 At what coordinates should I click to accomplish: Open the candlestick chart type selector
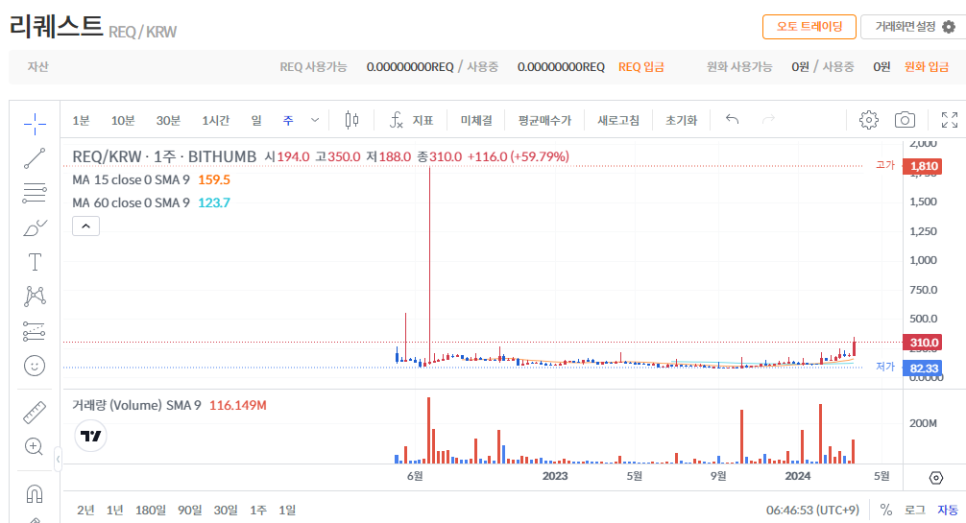pyautogui.click(x=352, y=120)
